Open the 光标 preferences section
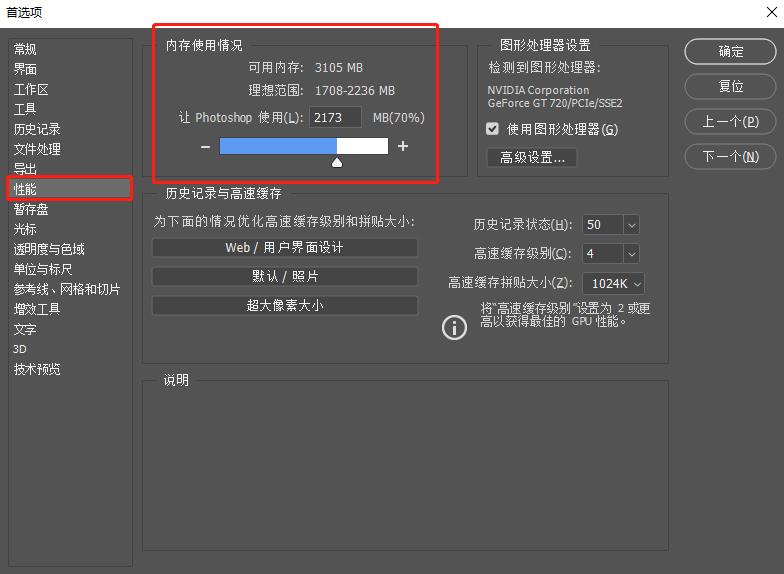 tap(25, 229)
